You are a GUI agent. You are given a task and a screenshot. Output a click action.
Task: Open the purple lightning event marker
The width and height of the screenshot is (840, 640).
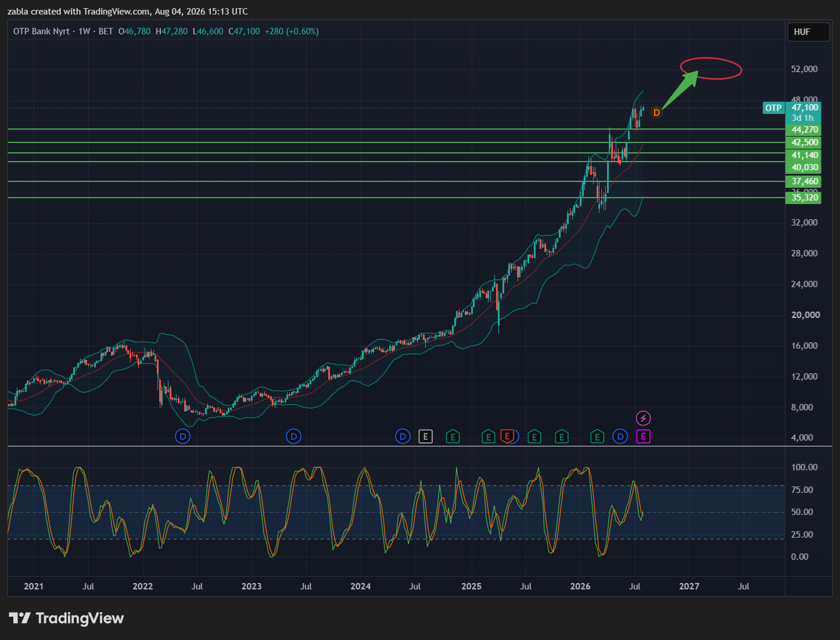pyautogui.click(x=643, y=418)
